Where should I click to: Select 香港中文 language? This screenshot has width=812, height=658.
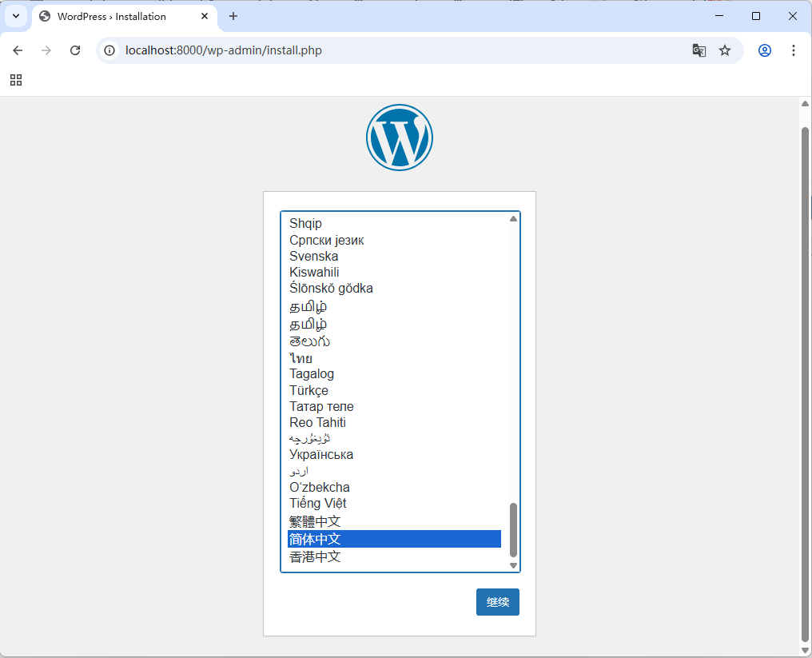394,556
